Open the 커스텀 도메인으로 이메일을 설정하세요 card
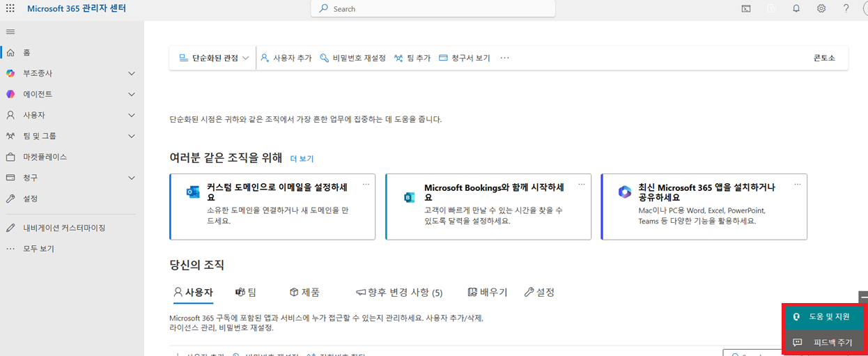The height and width of the screenshot is (356, 868). click(272, 207)
